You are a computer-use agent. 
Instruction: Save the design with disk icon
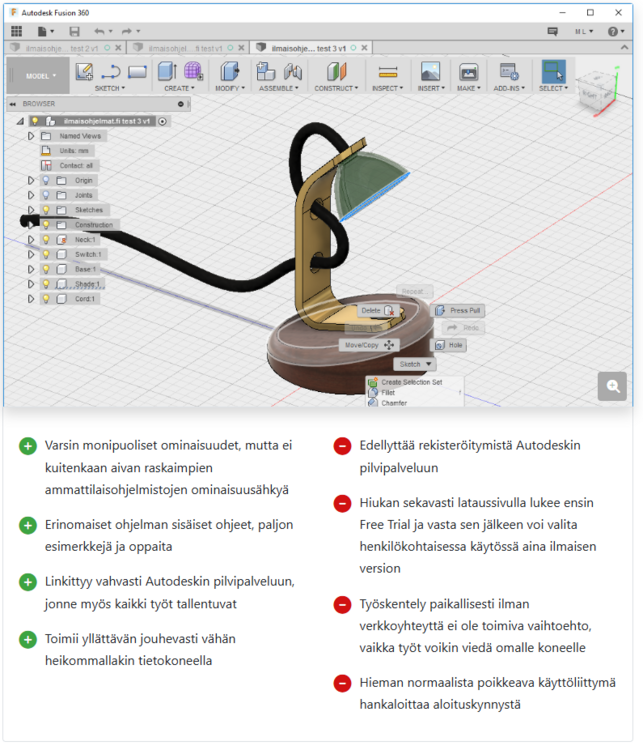74,32
